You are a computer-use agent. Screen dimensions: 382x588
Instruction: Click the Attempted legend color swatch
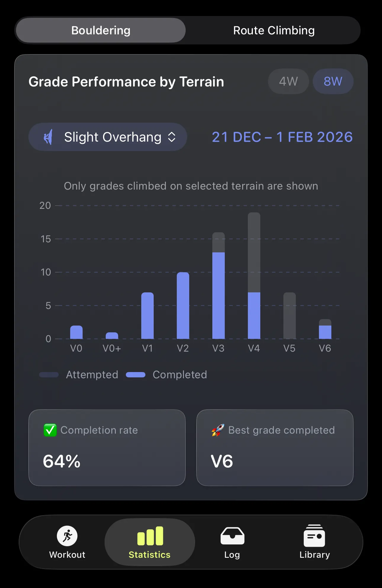[x=49, y=375]
